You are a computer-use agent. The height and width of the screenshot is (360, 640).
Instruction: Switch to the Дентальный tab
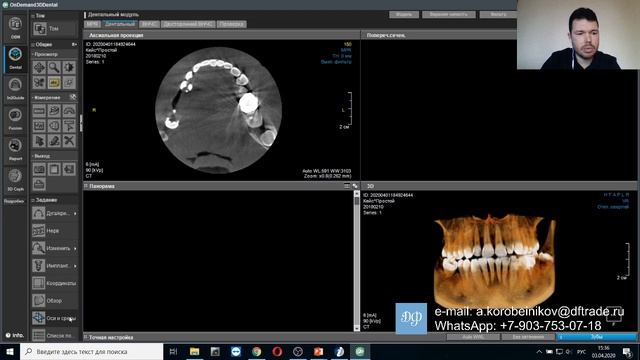pos(120,24)
